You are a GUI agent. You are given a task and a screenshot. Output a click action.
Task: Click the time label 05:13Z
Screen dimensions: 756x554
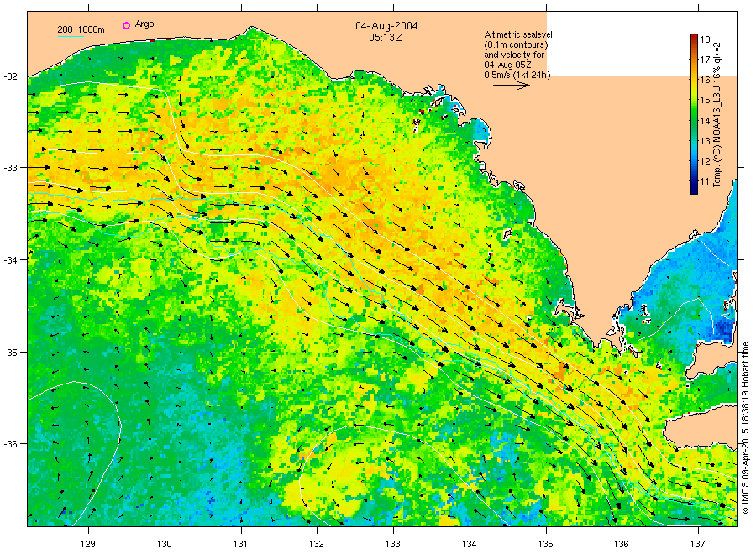pos(386,38)
